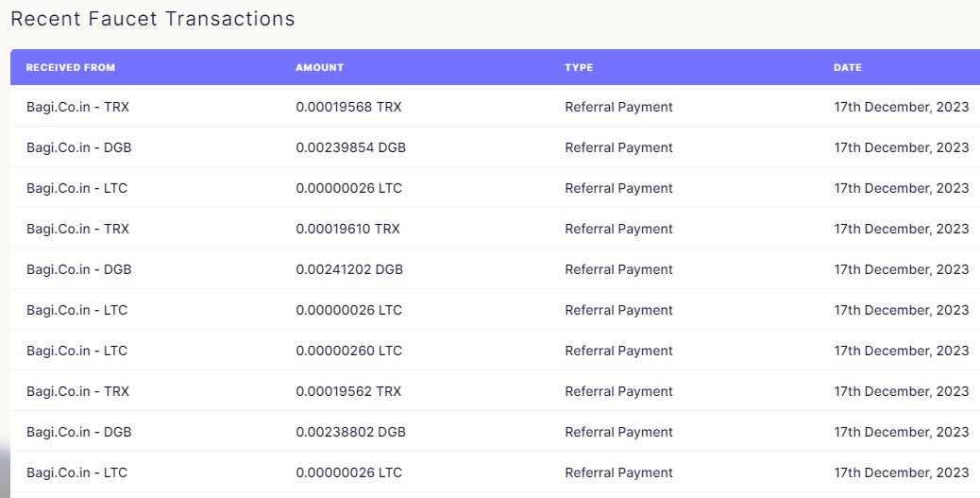Click Bagi.Co.in - TRX beside 0.00019568 TRX
The width and height of the screenshot is (980, 498).
(77, 107)
